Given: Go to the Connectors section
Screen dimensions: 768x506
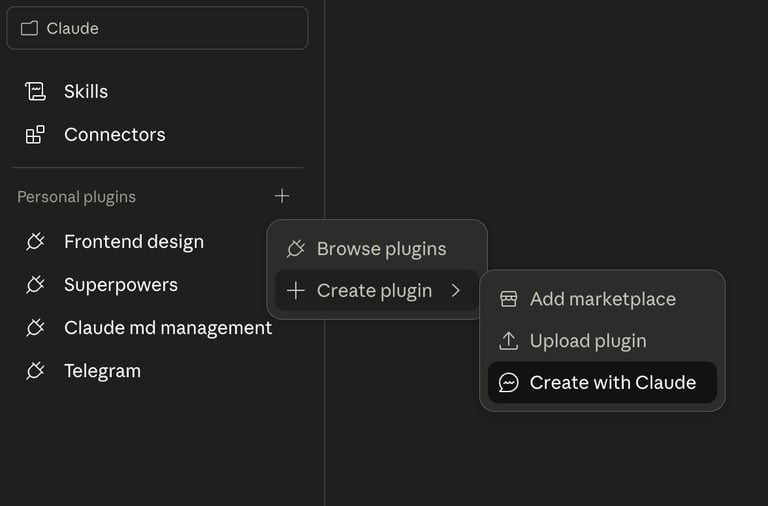Looking at the screenshot, I should 114,134.
